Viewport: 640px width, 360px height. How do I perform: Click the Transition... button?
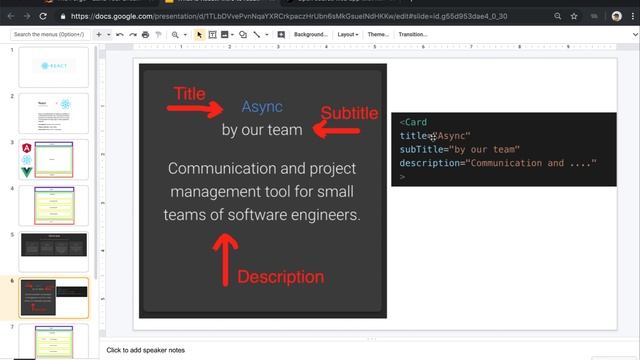click(413, 35)
